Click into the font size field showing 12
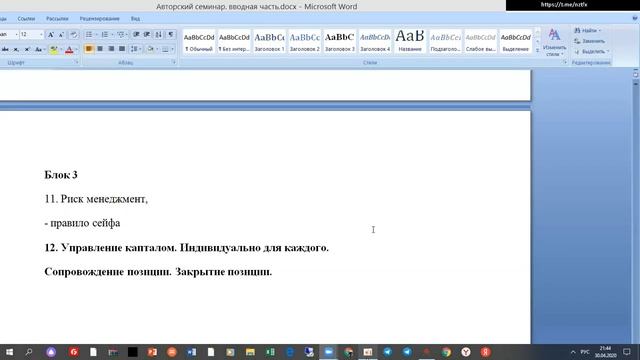640x360 pixels. point(29,35)
